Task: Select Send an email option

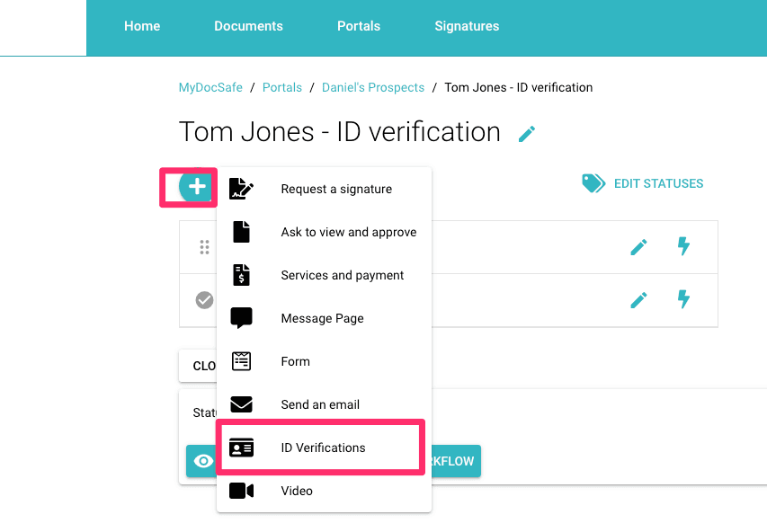Action: (319, 404)
